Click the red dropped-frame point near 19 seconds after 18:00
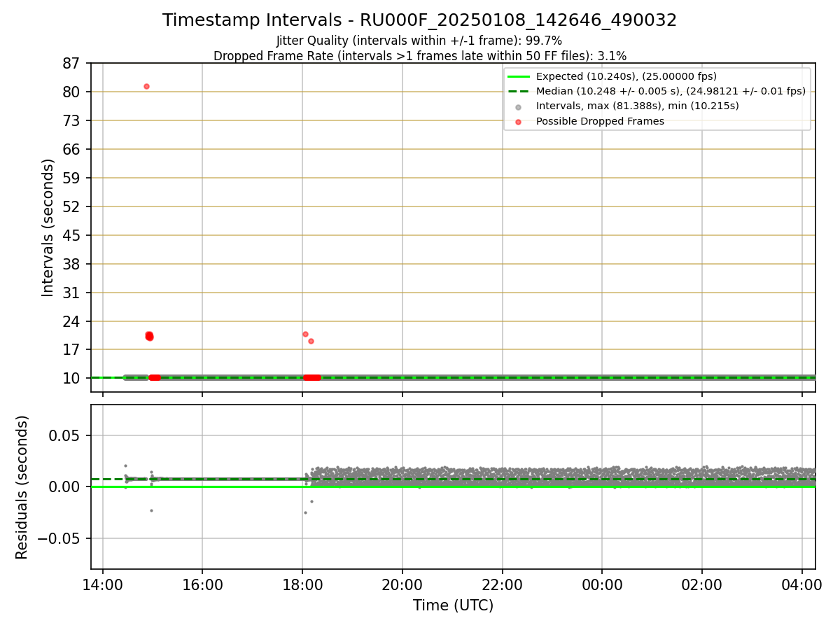 pos(311,341)
